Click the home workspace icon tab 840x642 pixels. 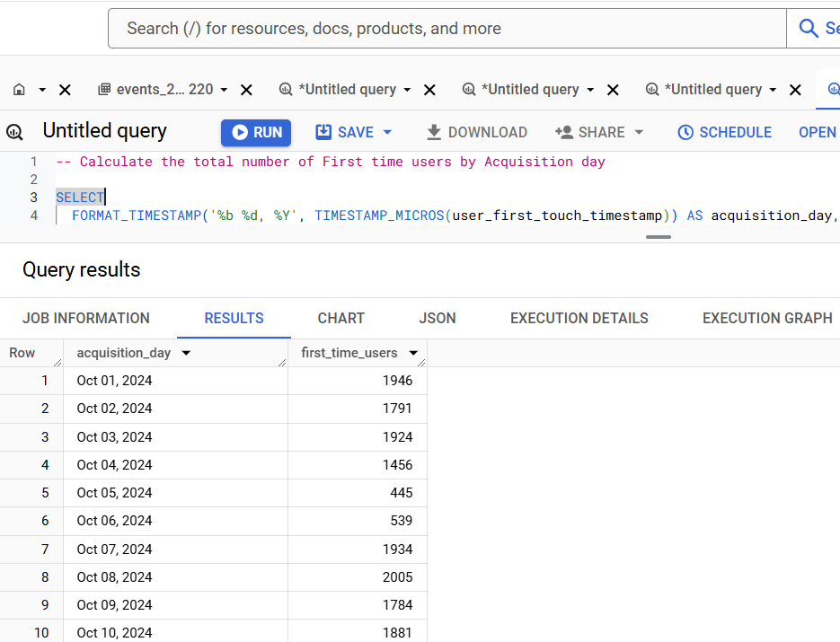[18, 90]
